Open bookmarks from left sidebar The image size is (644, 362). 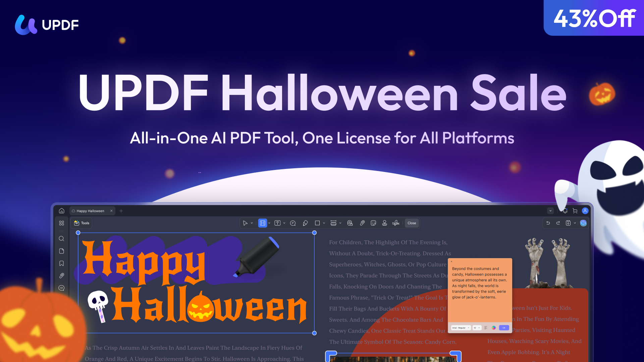61,263
